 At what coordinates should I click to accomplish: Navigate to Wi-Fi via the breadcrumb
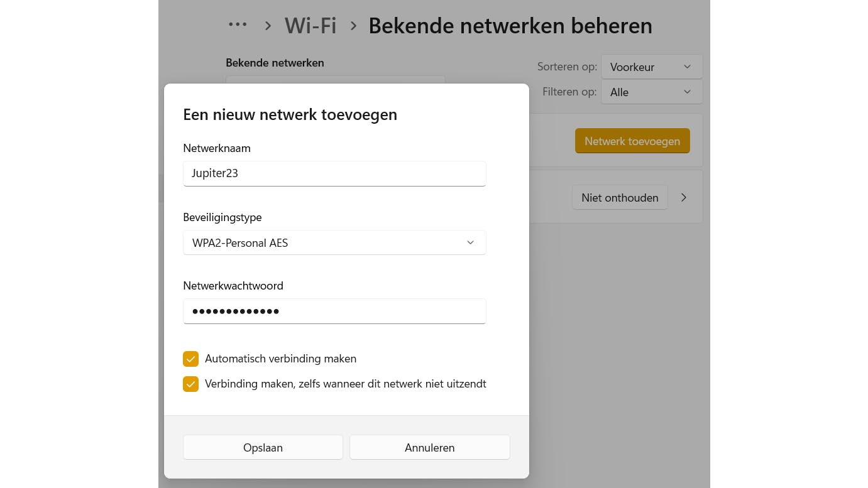[310, 25]
